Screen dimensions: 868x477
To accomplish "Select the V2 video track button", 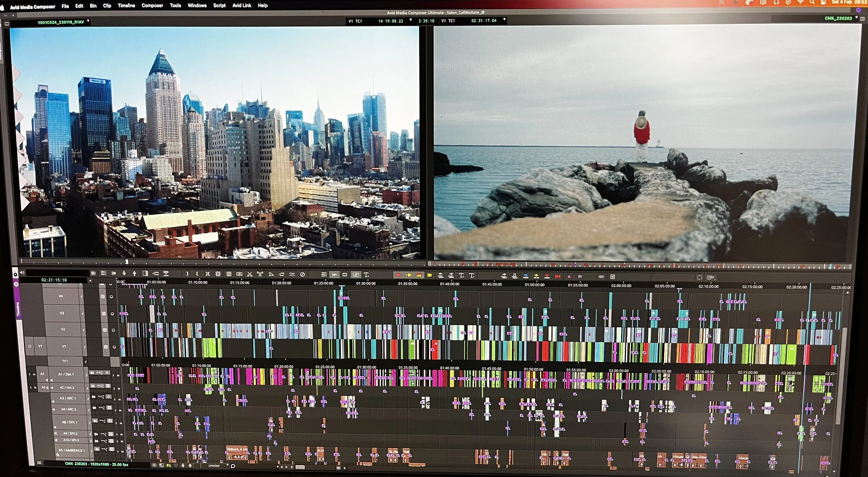I will click(x=63, y=329).
